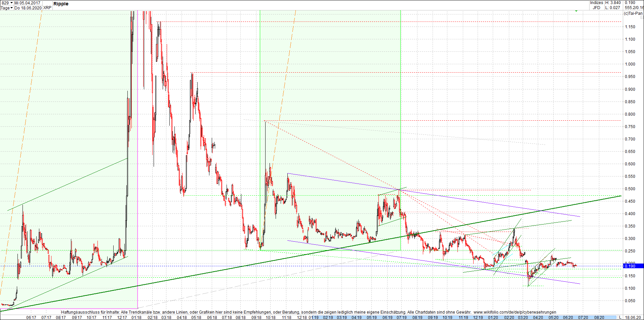The image size is (644, 320).
Task: Select the "01 18" label on time axis
Action: [136, 317]
